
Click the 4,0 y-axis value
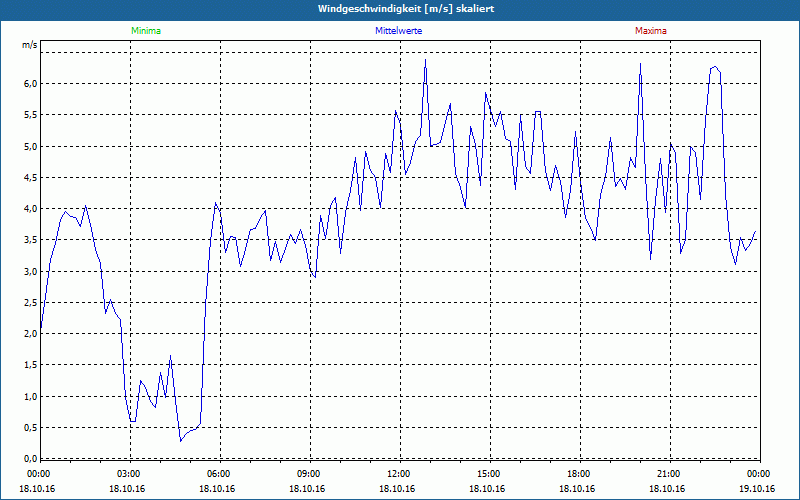click(30, 209)
